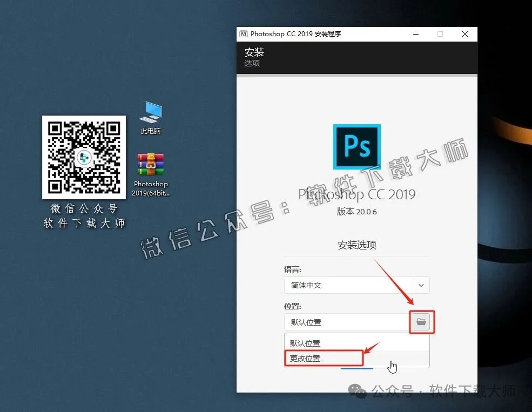This screenshot has height=412, width=532.
Task: Click the blue Ps logo in the installer
Action: click(x=357, y=146)
